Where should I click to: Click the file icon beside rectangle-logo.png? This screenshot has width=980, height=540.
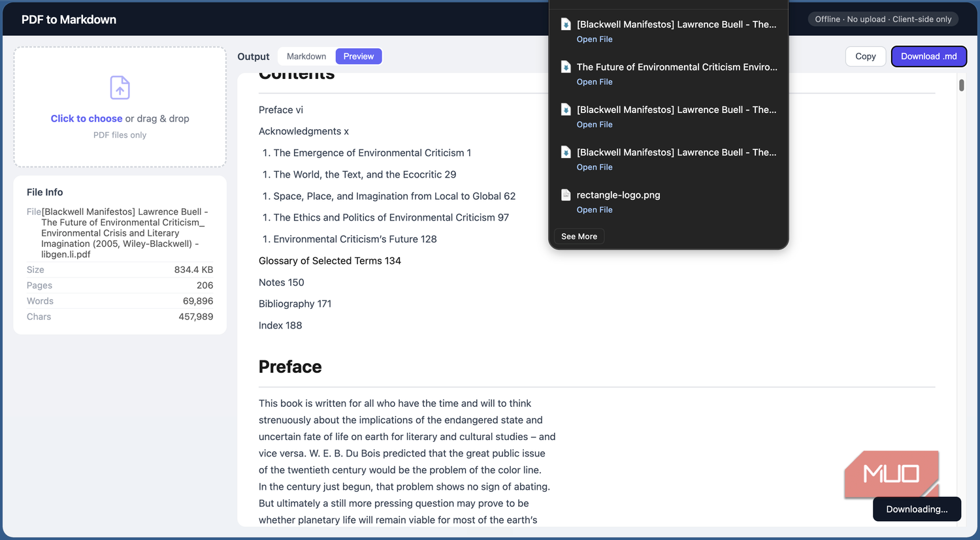566,195
